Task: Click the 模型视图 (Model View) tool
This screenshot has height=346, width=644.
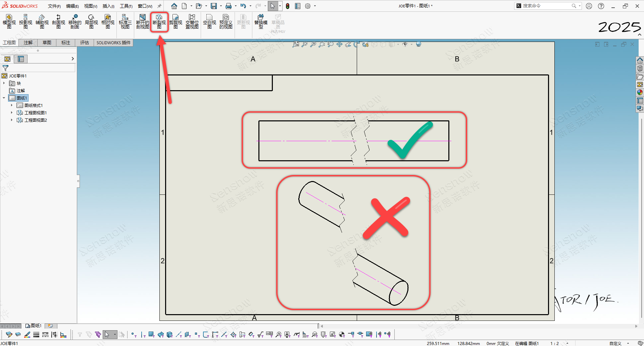Action: [9, 21]
